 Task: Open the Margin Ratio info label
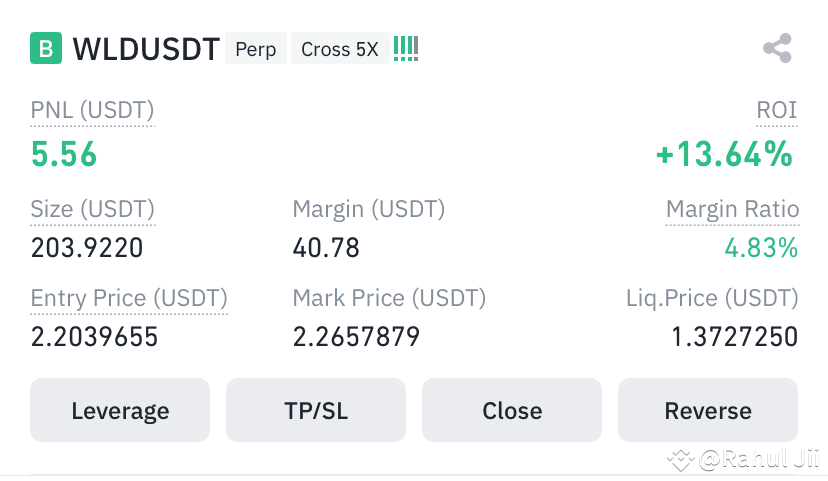point(732,209)
